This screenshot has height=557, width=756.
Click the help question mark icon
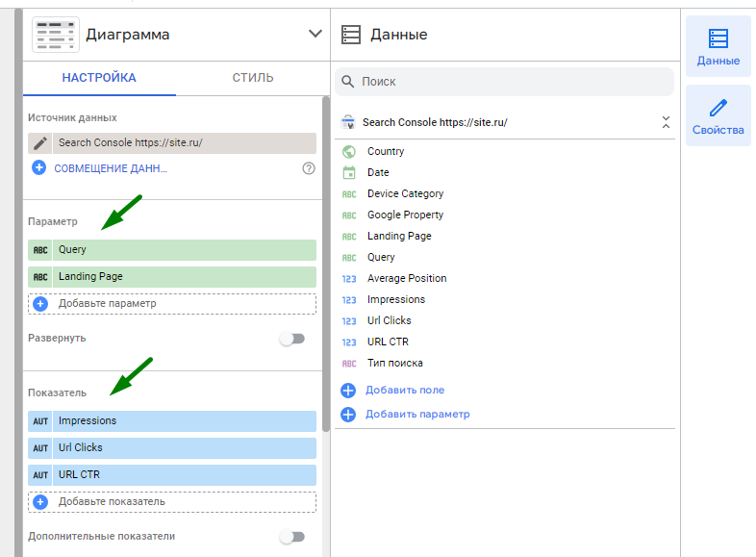point(309,168)
